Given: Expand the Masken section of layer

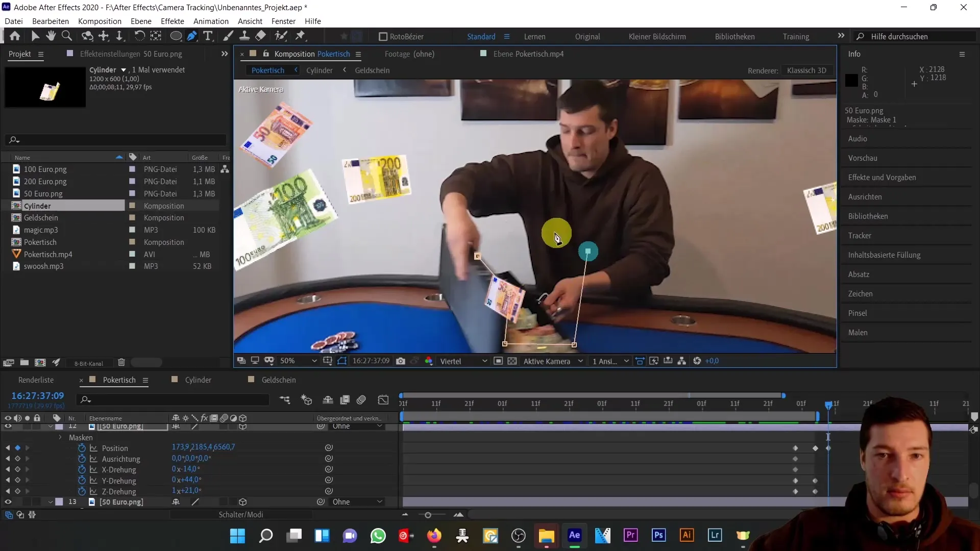Looking at the screenshot, I should click(60, 438).
